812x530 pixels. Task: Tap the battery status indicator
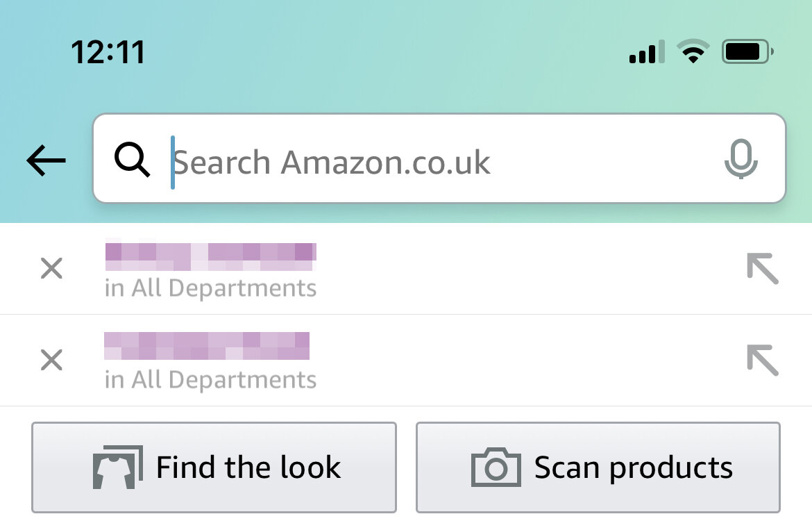point(747,51)
